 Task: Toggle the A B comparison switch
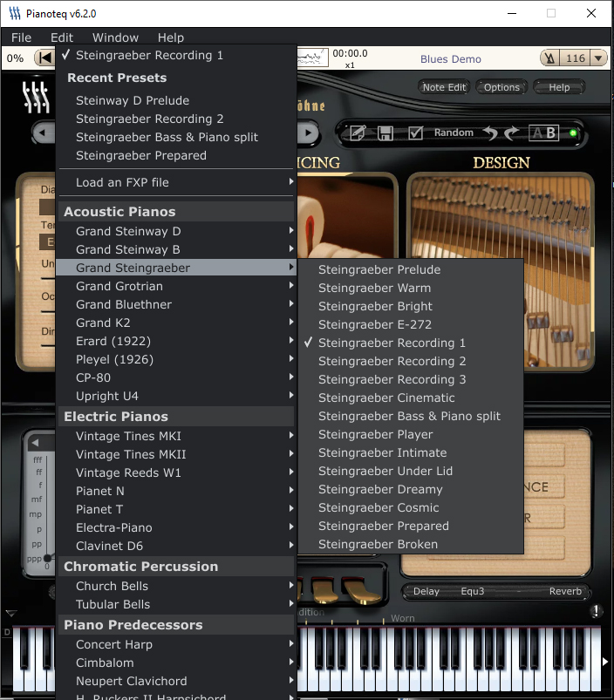coord(543,133)
